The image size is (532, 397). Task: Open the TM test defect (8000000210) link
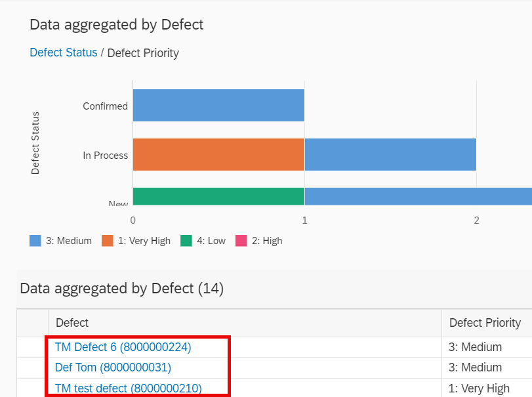[x=128, y=388]
